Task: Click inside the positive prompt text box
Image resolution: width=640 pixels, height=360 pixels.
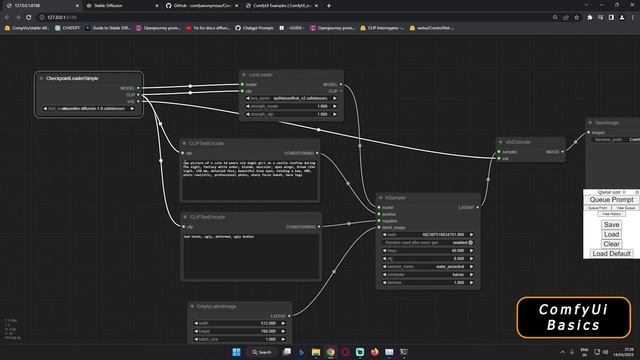Action: [250, 180]
